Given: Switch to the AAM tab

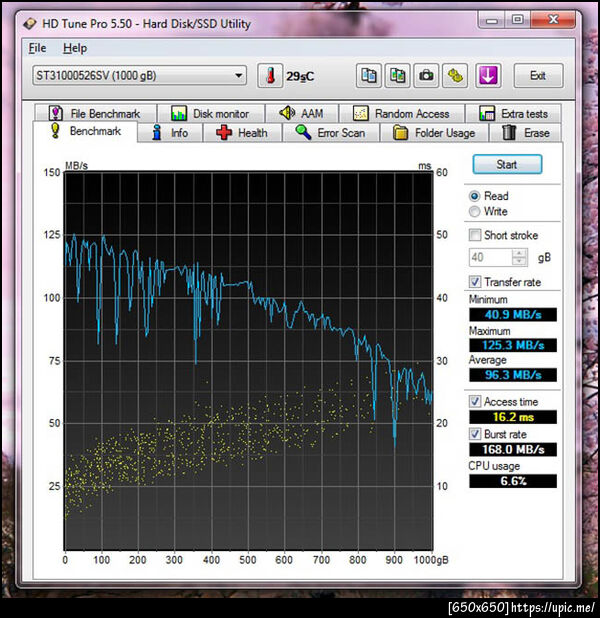Looking at the screenshot, I should click(x=302, y=114).
